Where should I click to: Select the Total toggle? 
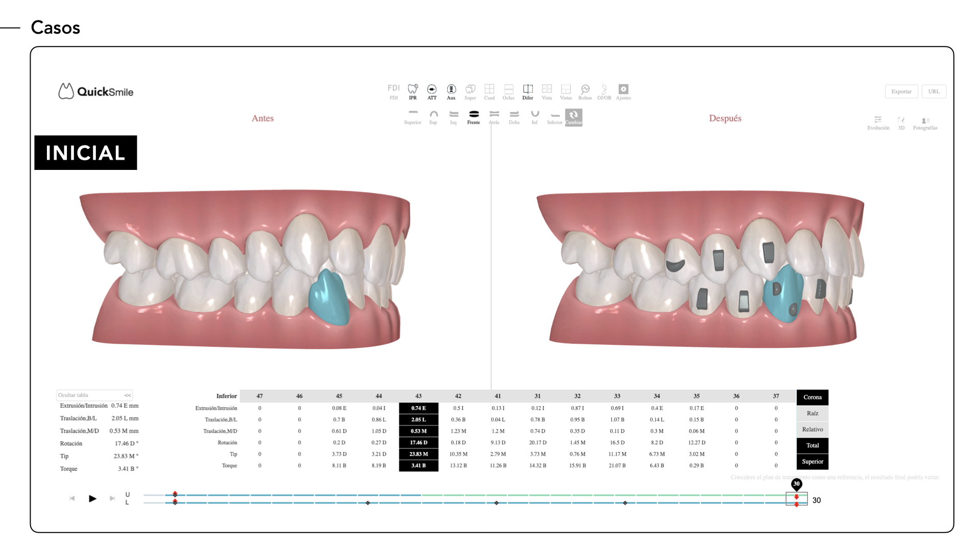click(x=813, y=445)
